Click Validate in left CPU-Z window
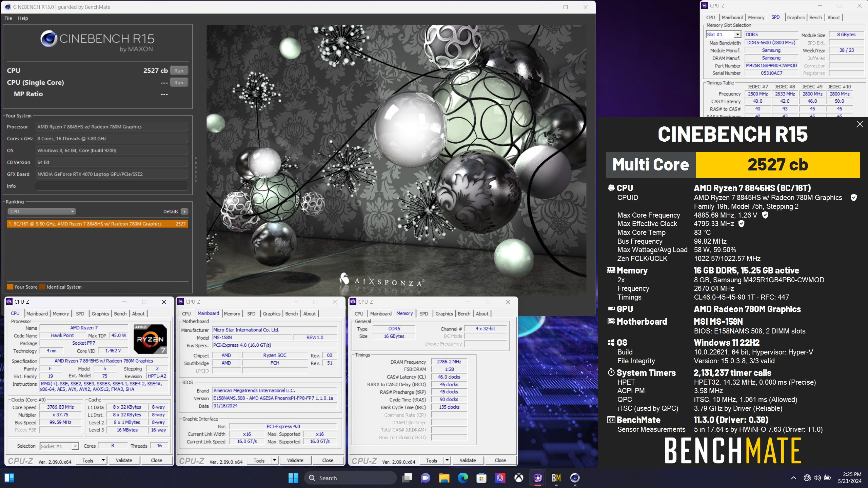The image size is (868, 488). tap(124, 461)
